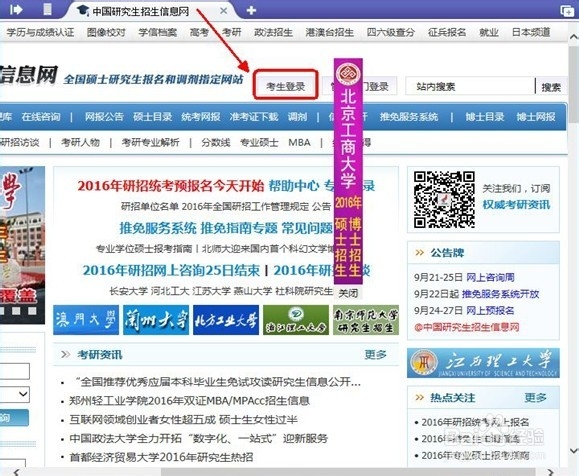The width and height of the screenshot is (579, 476).
Task: Click the vertical scrollbar down arrow
Action: click(x=574, y=451)
